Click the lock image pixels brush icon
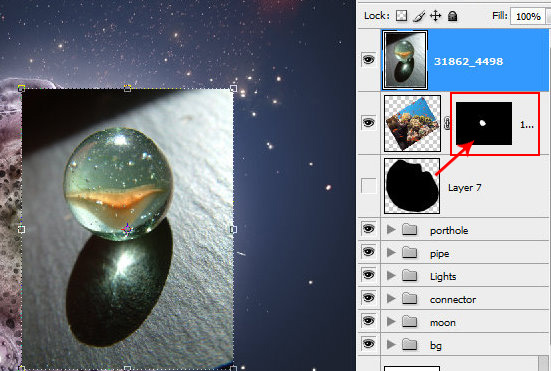 [x=419, y=16]
